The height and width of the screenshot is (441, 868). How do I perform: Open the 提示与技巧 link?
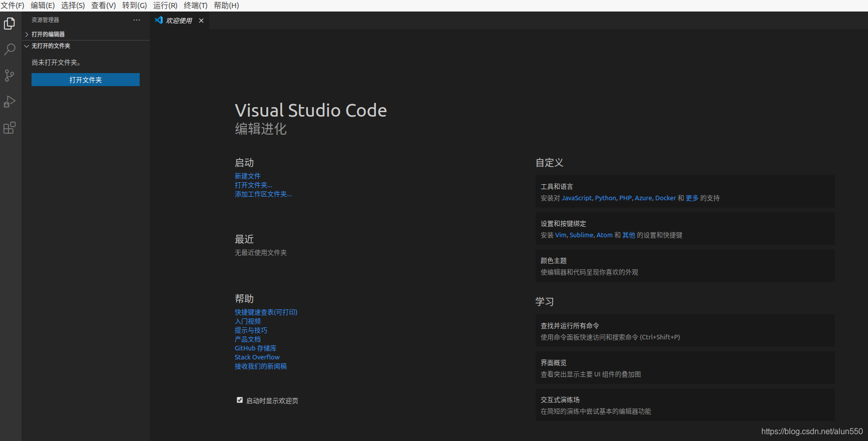[251, 330]
